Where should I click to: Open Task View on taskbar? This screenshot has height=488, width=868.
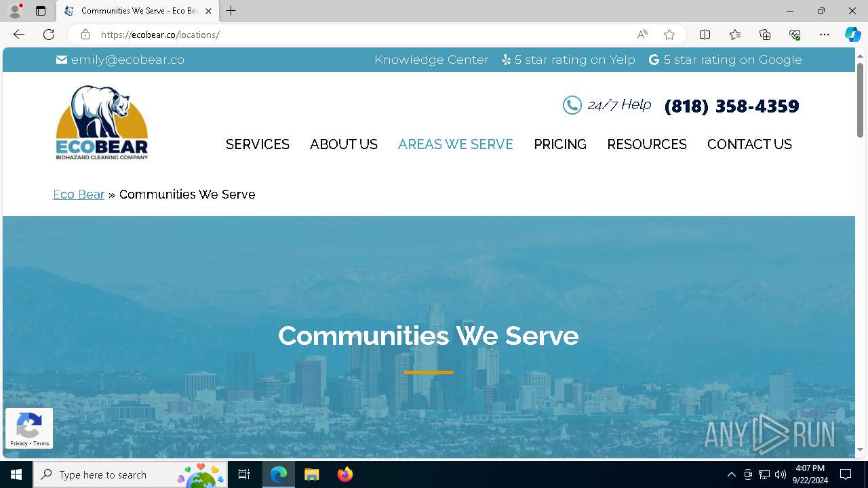244,474
